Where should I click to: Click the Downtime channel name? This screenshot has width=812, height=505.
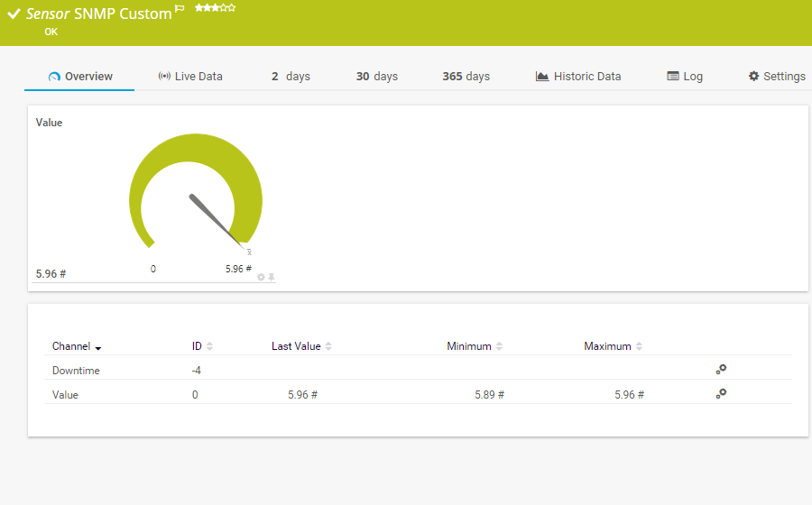(76, 371)
